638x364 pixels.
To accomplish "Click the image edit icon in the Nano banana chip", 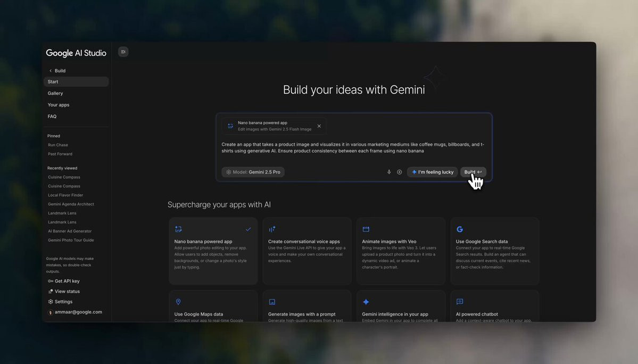I will pos(230,126).
